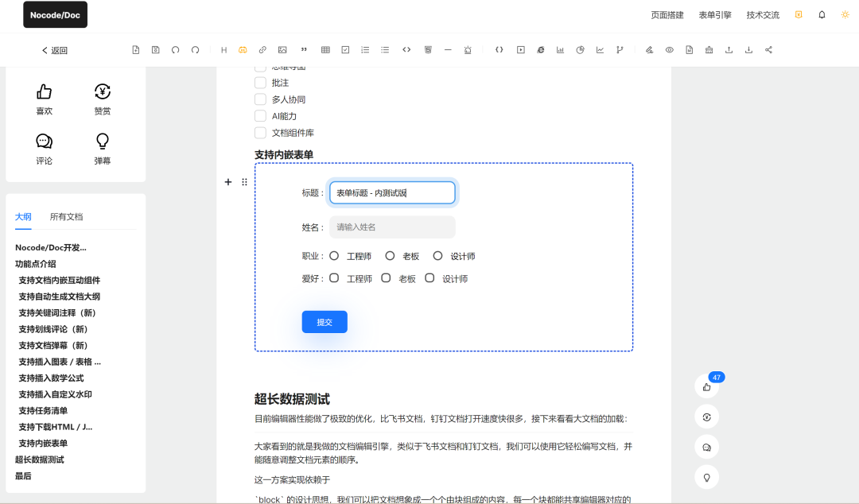Click the orange robot AI icon
The image size is (859, 504).
pyautogui.click(x=243, y=50)
